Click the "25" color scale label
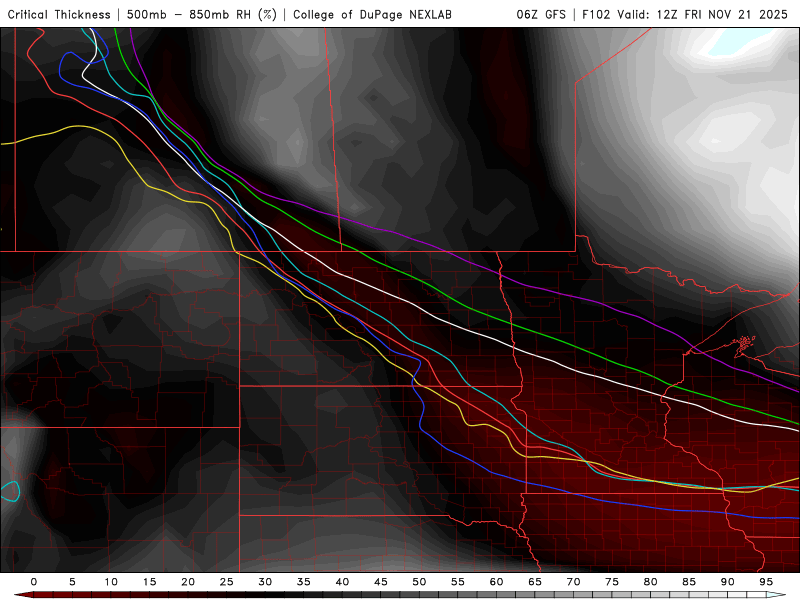The image size is (800, 600). (x=227, y=582)
